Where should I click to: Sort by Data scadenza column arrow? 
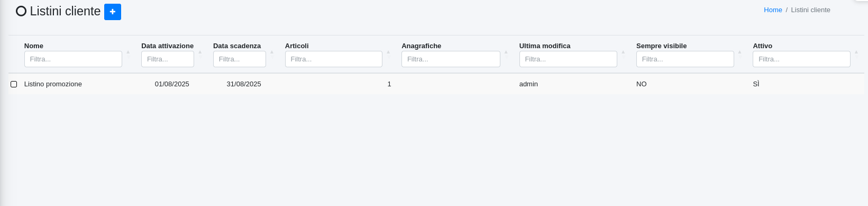272,52
